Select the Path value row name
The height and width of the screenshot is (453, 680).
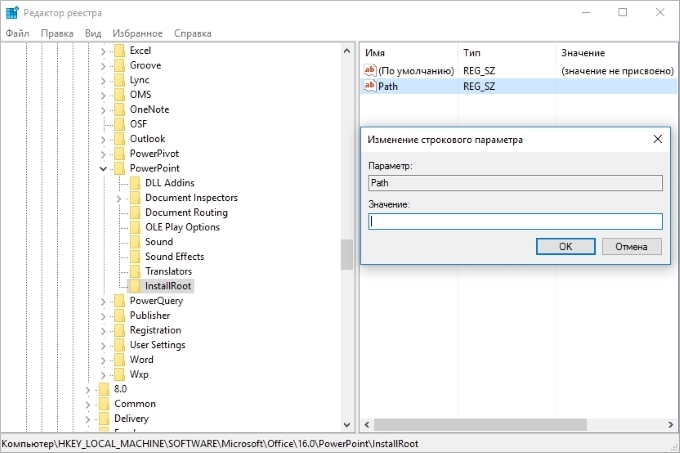coord(388,86)
